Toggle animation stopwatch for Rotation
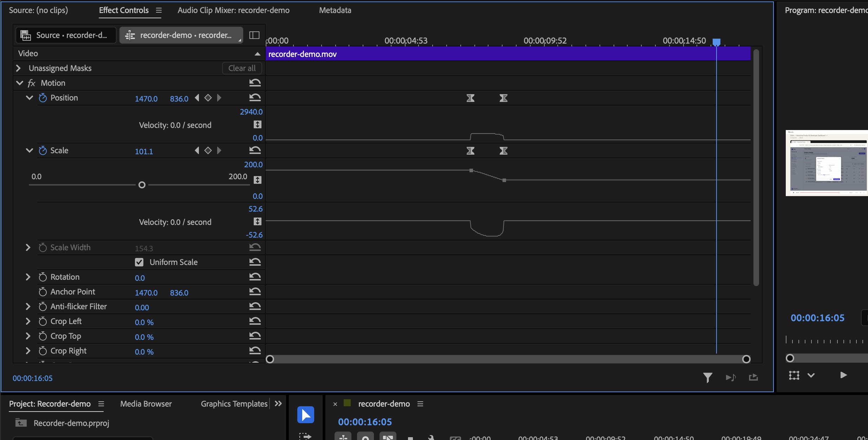 coord(43,277)
